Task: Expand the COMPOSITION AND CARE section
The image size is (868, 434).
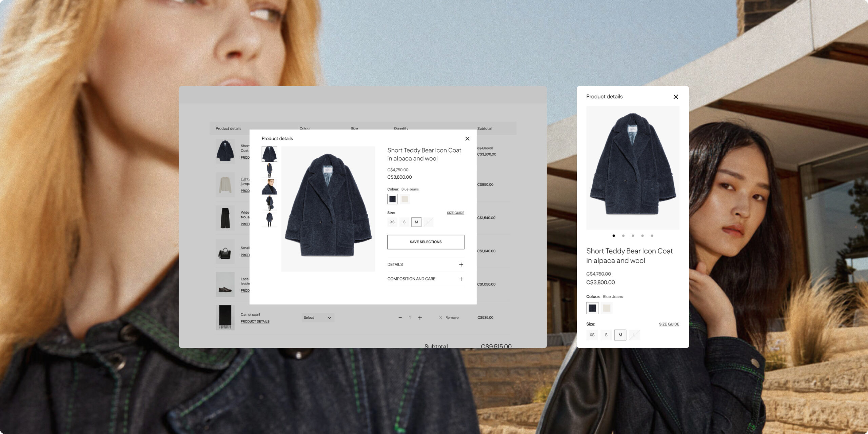Action: [x=426, y=279]
